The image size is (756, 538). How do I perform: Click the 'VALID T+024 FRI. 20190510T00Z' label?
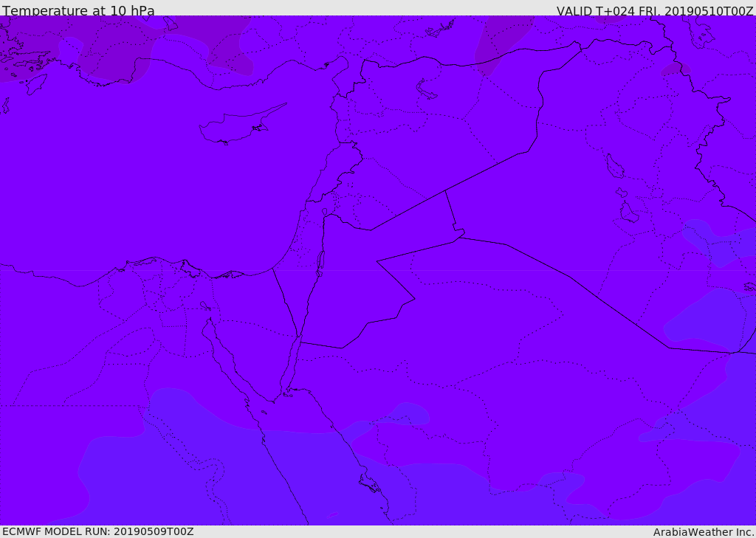[x=656, y=10]
